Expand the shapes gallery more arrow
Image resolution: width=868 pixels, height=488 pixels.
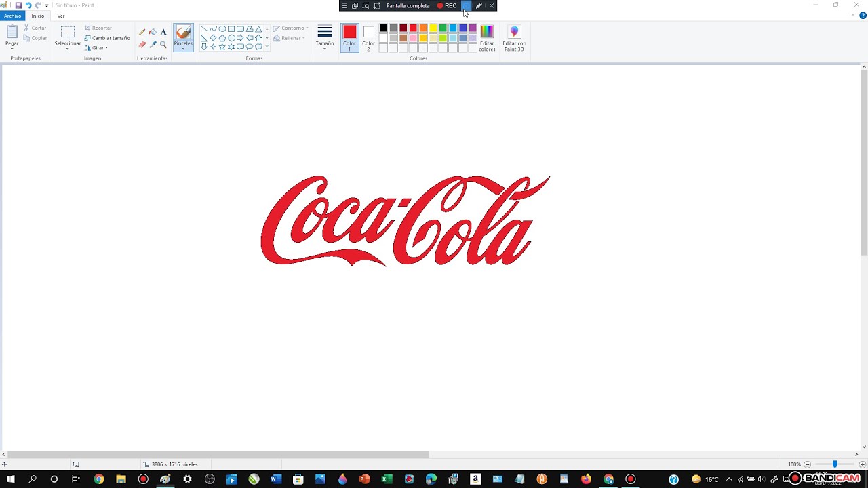[x=267, y=47]
